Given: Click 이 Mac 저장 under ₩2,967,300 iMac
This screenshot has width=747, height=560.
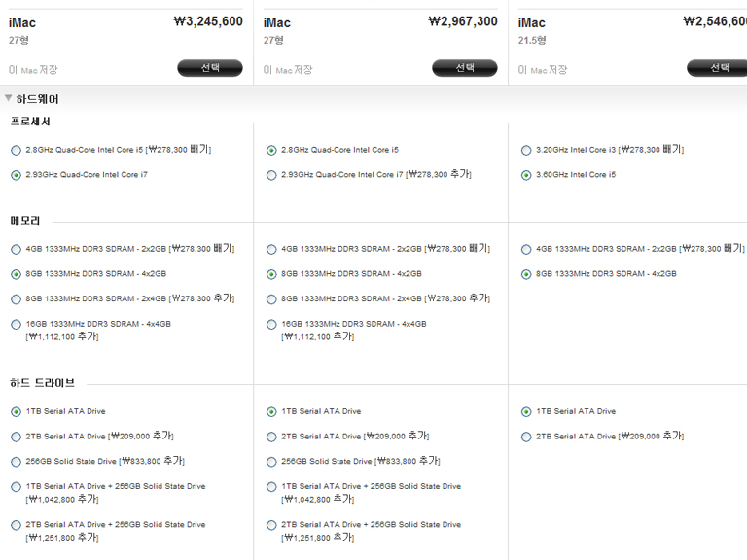Looking at the screenshot, I should coord(288,70).
